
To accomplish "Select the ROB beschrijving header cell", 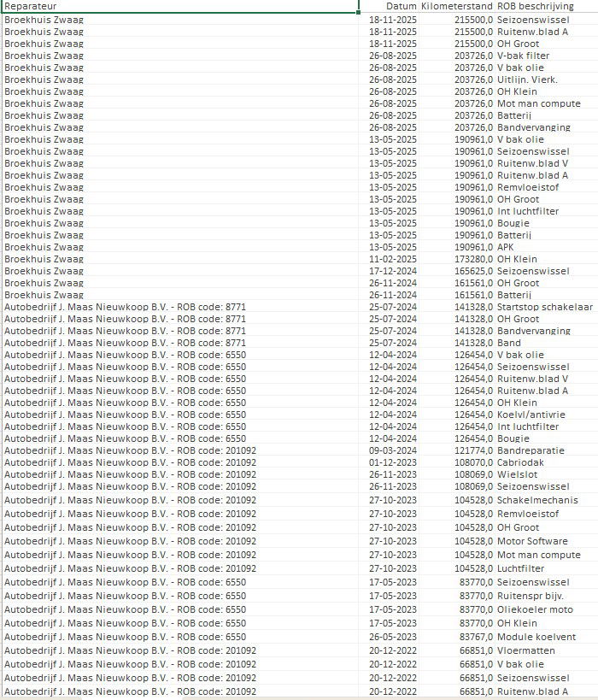I will point(546,6).
